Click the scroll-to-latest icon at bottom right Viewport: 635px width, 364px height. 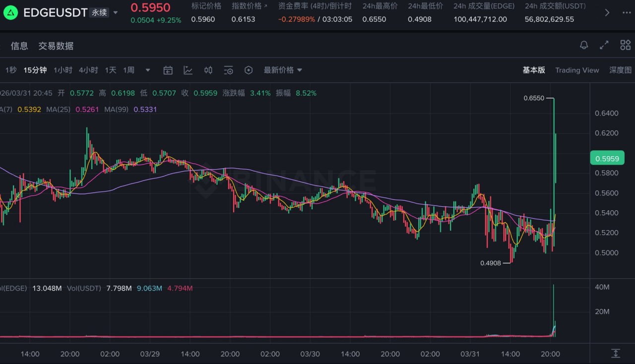(x=616, y=353)
